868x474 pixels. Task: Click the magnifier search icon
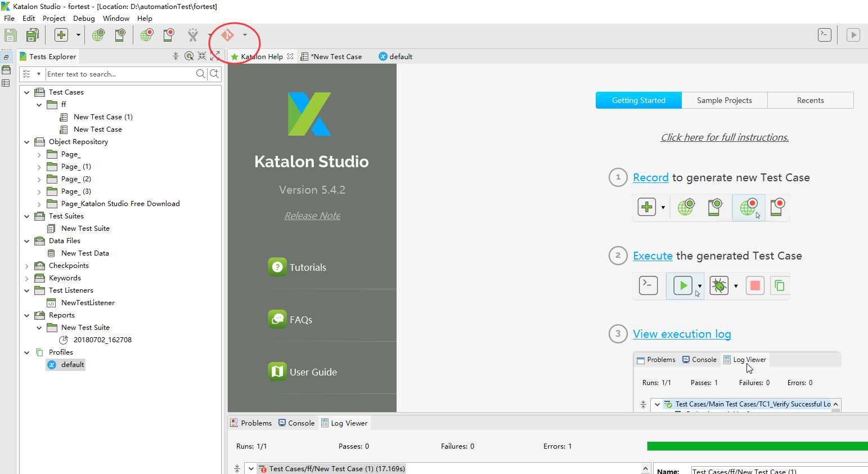200,74
